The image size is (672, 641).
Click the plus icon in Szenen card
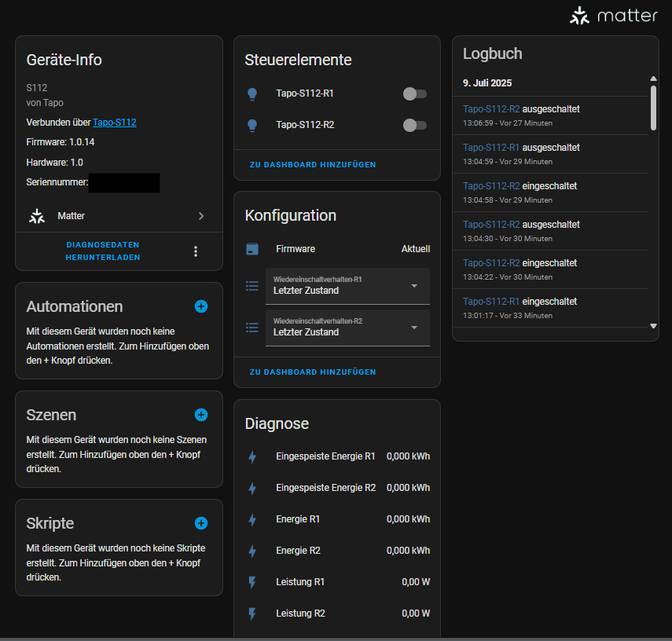(x=201, y=415)
